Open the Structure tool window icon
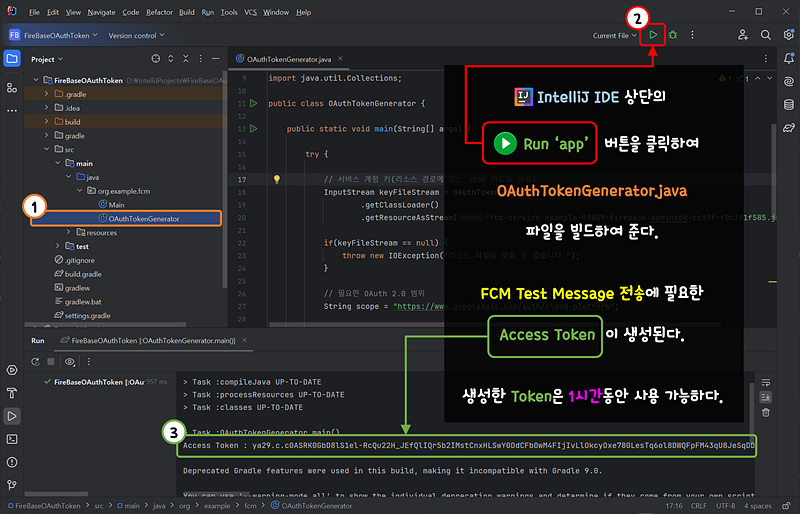The image size is (800, 514). [x=12, y=88]
